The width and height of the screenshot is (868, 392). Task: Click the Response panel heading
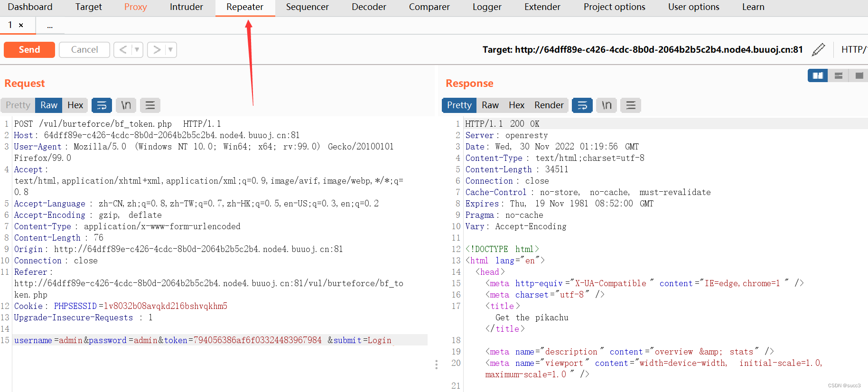(469, 84)
